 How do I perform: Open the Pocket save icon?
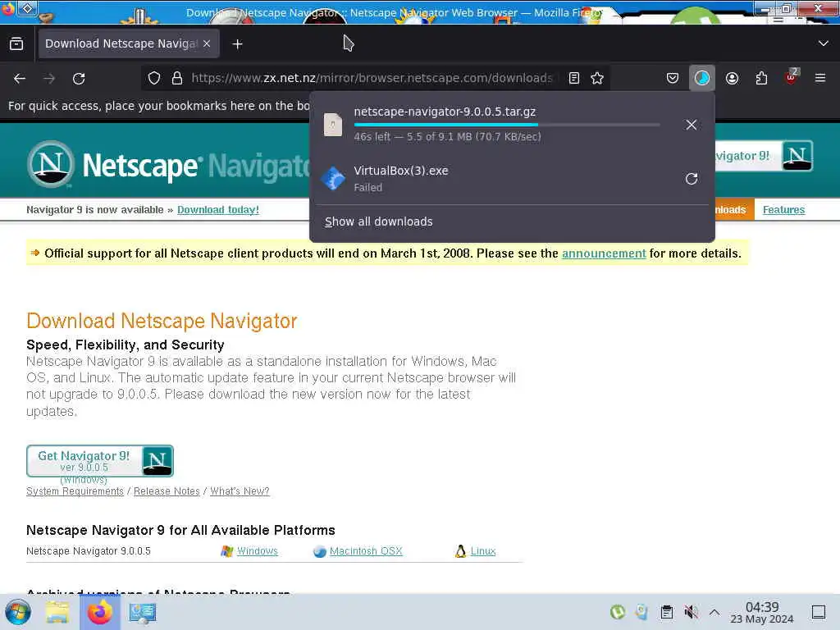[673, 78]
